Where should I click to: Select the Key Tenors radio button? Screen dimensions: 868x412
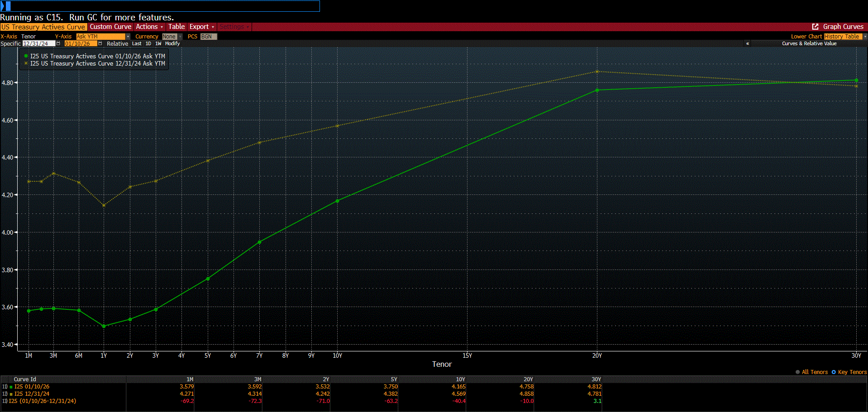pyautogui.click(x=834, y=372)
